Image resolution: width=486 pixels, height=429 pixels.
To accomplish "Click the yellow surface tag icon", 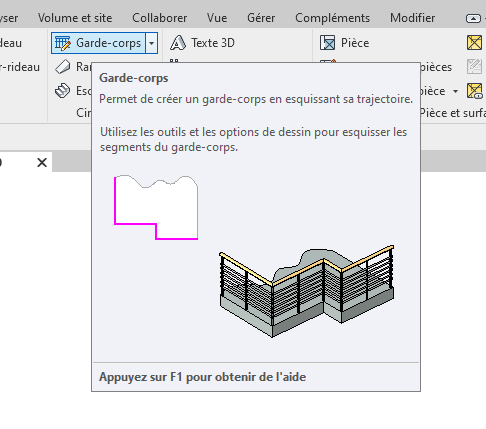I will click(x=474, y=91).
